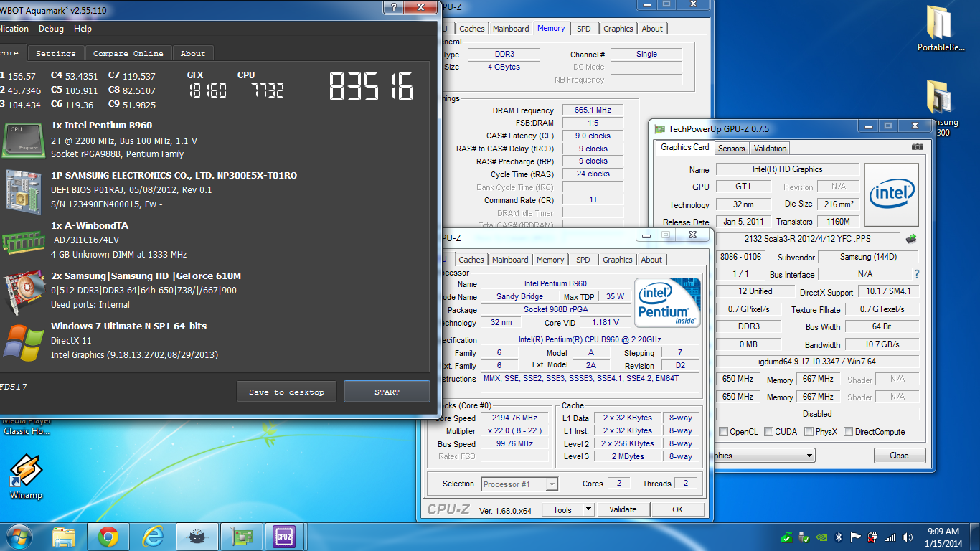Click the Bus Interface question mark in GPU-Z
Viewport: 980px width, 551px height.
point(916,274)
